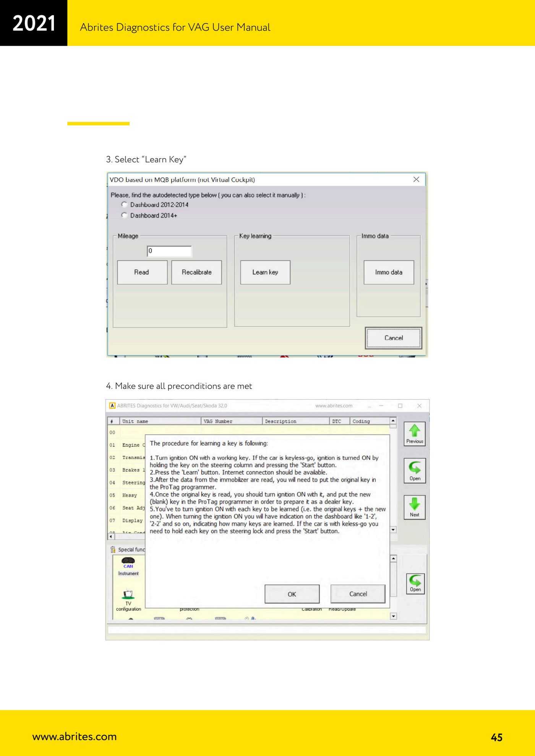
Task: Click special functions scrollbar up arrow
Action: [394, 559]
